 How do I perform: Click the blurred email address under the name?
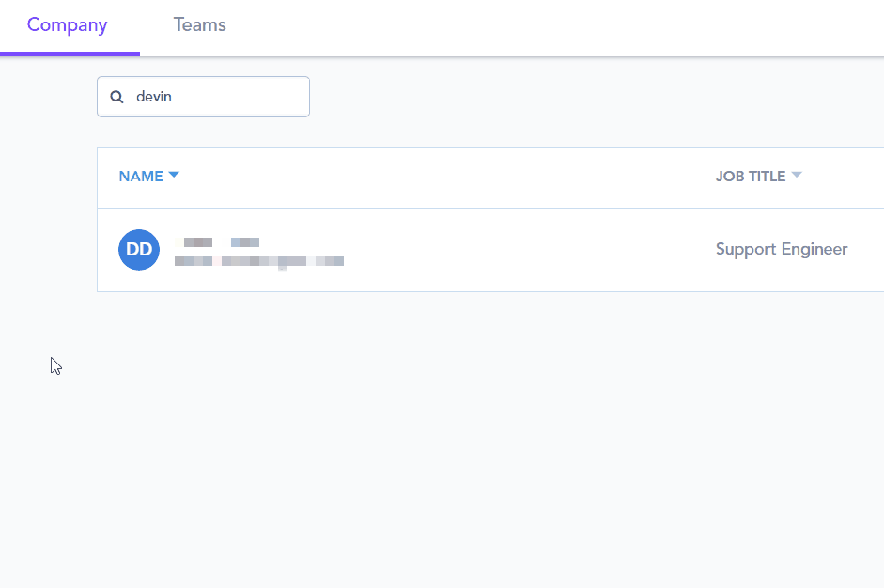click(x=259, y=261)
